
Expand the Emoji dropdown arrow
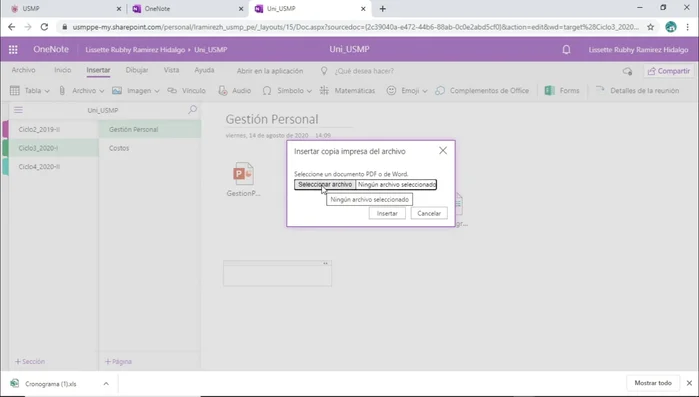425,91
